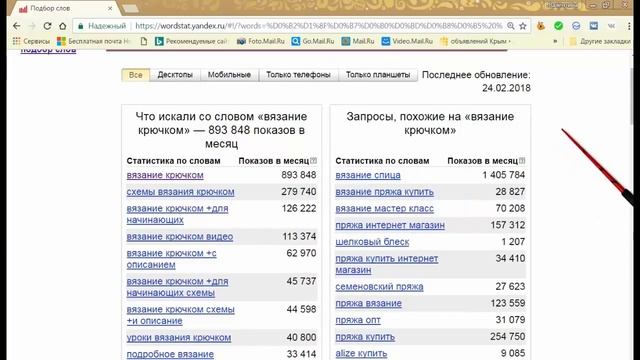Reload the Wordstat page
The height and width of the screenshot is (360, 640).
tap(47, 26)
